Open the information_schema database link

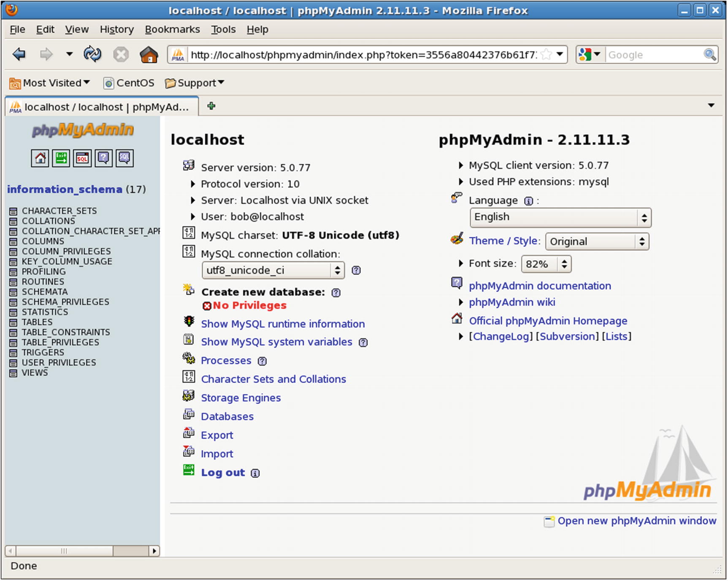click(x=65, y=190)
